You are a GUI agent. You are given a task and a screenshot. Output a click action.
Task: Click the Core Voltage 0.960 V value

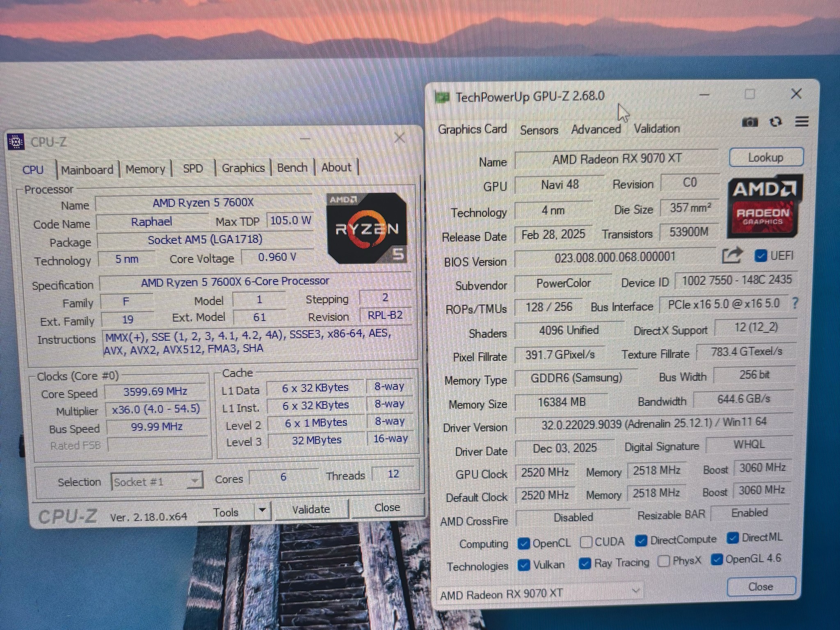[x=277, y=258]
